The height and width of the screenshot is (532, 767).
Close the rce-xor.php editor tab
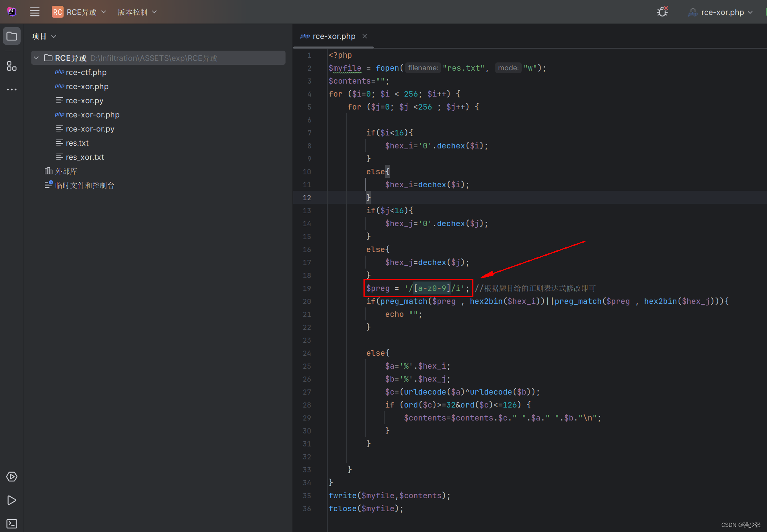click(x=365, y=36)
